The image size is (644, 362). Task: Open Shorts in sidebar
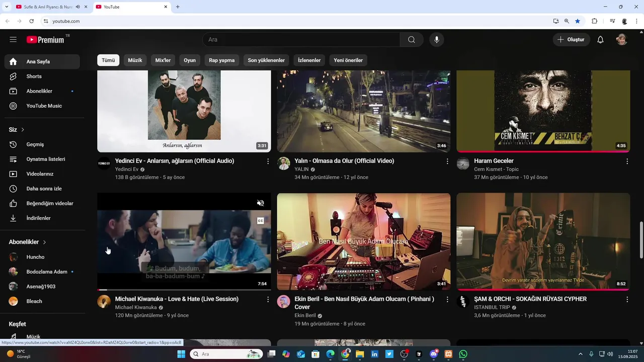[42, 76]
